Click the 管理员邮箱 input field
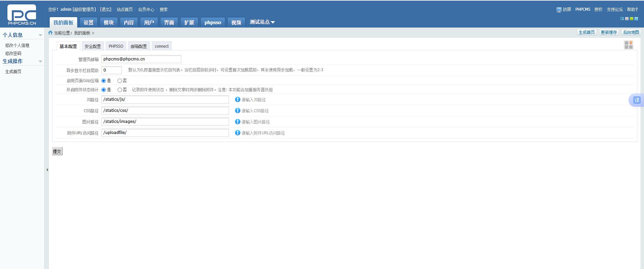Viewport: 644px width, 269px height. [141, 59]
